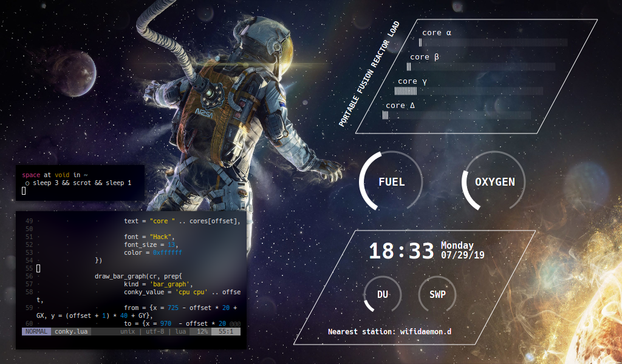Click line number 49 in Vim gutter
Viewport: 622px width, 364px height.
pos(29,221)
